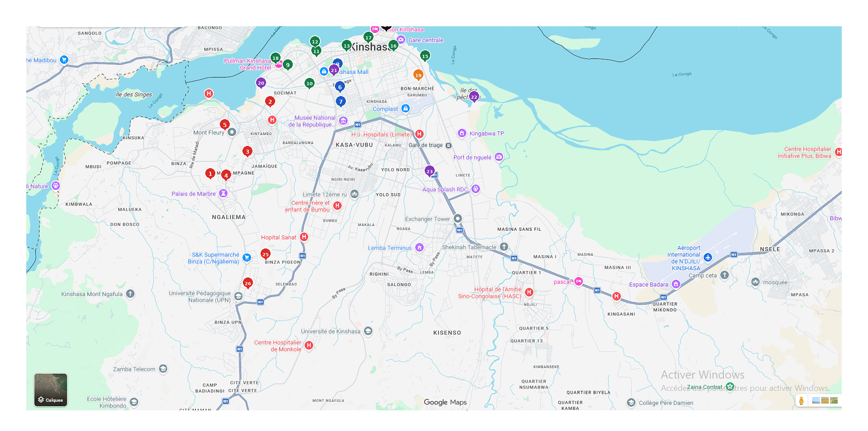
Task: Open the Palais de Marbre landmark icon
Action: click(x=223, y=193)
